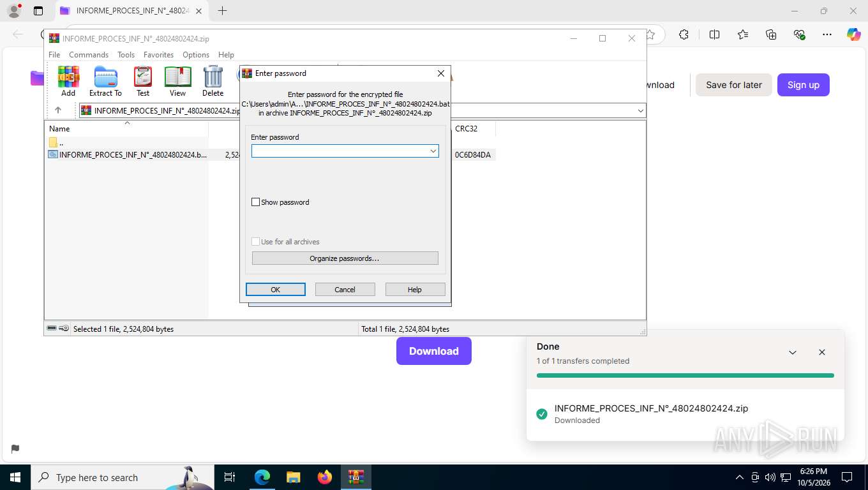Open the Favorites menu in WinRAR

click(158, 55)
